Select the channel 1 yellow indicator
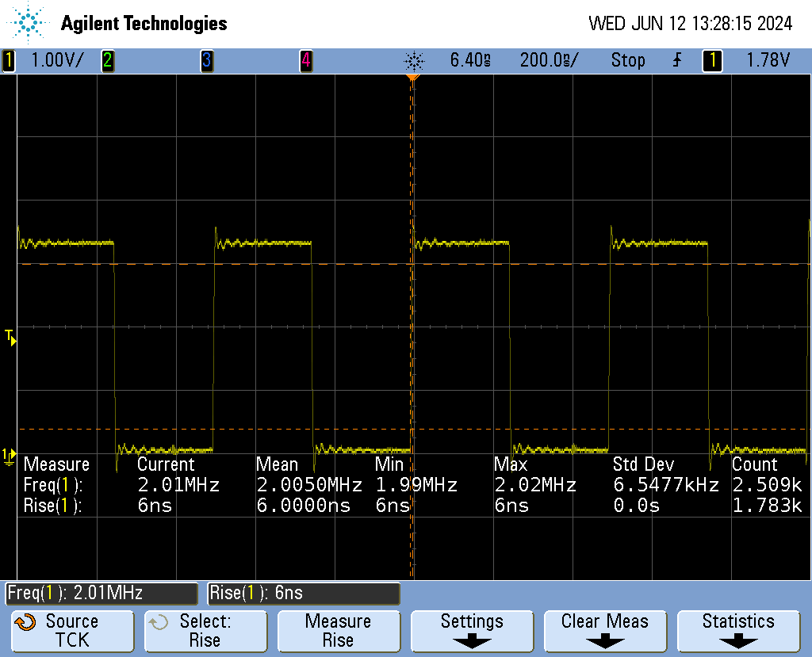 [9, 60]
